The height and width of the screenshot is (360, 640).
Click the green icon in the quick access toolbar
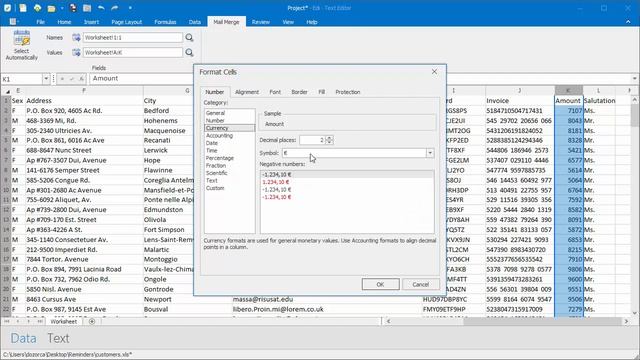pyautogui.click(x=37, y=8)
